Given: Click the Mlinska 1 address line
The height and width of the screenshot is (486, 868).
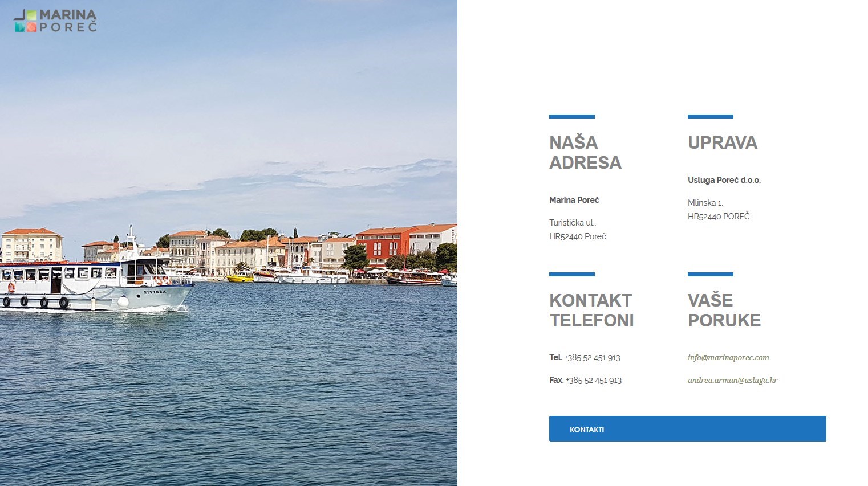Looking at the screenshot, I should [705, 203].
